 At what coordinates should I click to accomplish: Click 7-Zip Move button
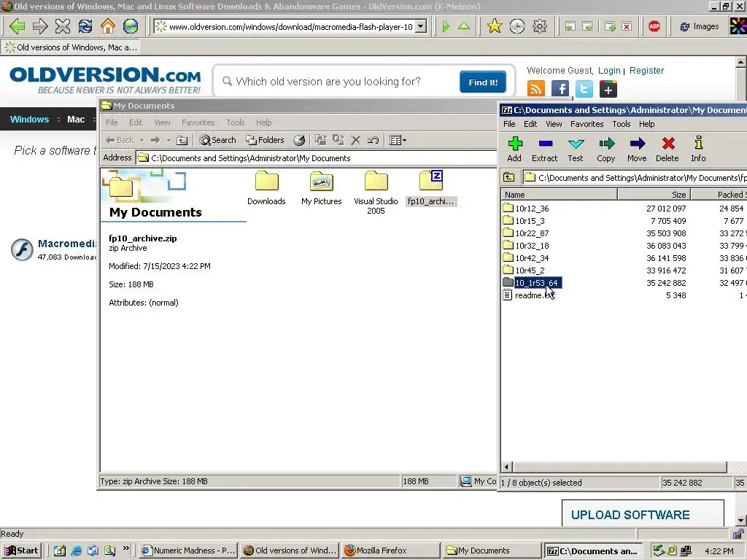pyautogui.click(x=637, y=149)
